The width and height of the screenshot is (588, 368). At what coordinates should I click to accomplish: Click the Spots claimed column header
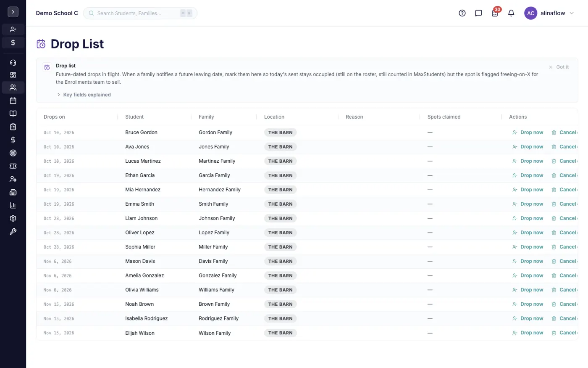coord(444,117)
